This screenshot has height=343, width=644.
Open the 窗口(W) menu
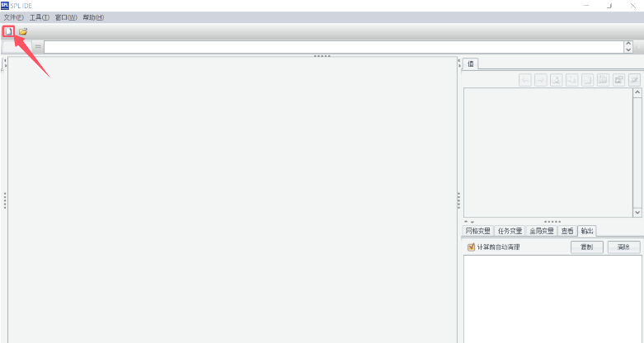[x=66, y=17]
